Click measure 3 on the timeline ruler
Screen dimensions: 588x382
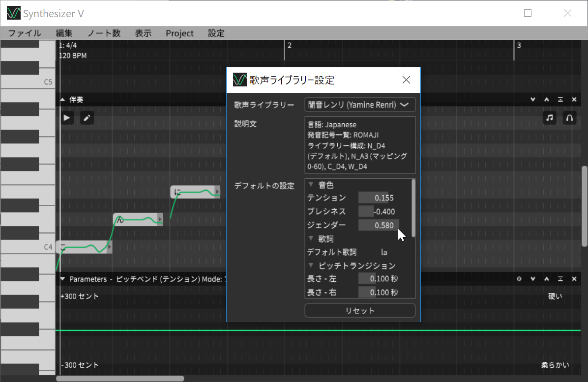[519, 45]
